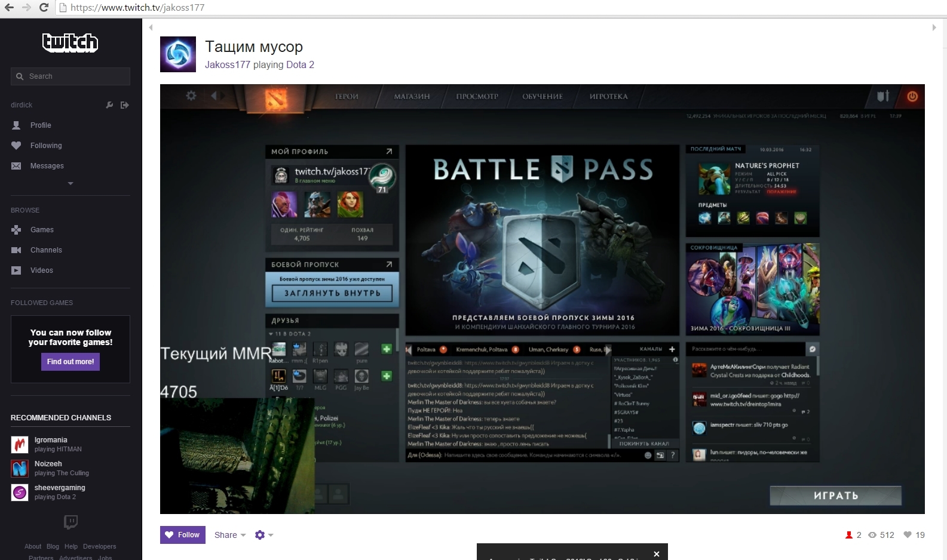Click the stream title "Тащим мусор"
Image resolution: width=947 pixels, height=560 pixels.
click(254, 47)
